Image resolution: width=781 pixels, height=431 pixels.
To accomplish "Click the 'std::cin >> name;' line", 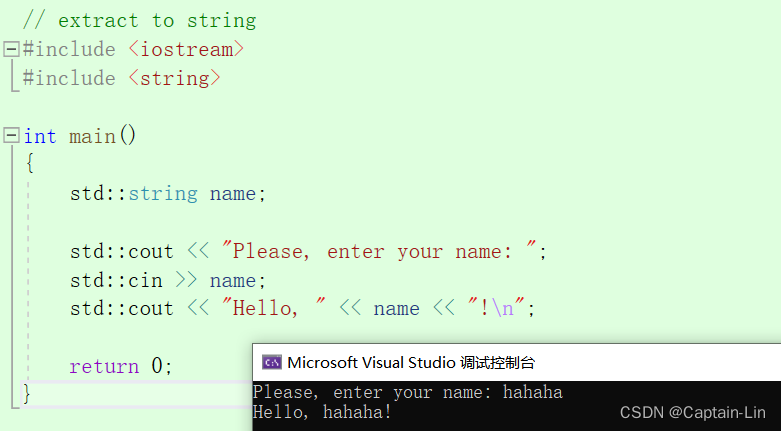I will click(168, 280).
